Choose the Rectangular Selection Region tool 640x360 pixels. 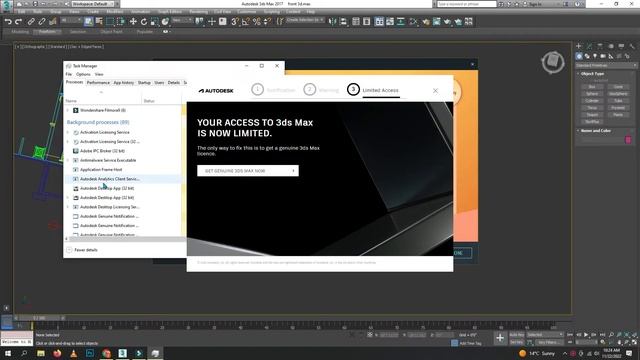click(110, 22)
